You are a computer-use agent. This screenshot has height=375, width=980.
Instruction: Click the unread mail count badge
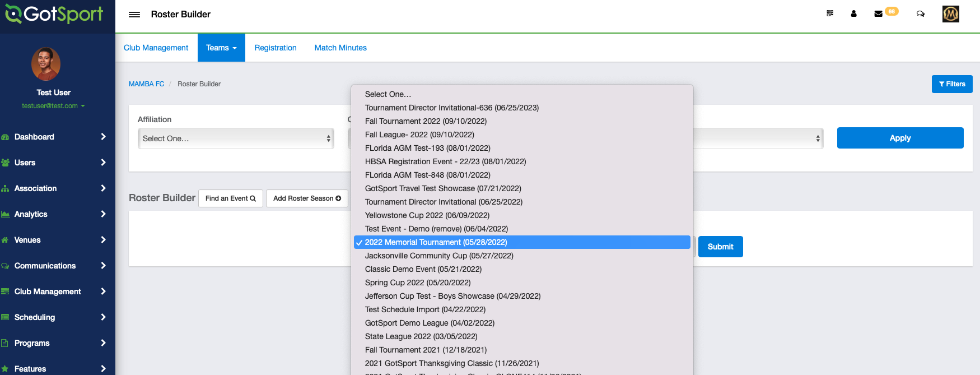(892, 11)
